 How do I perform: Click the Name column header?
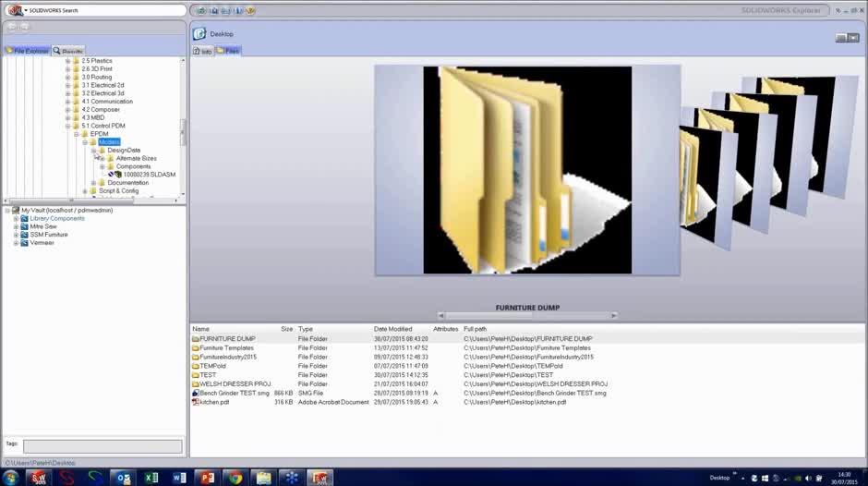point(201,329)
